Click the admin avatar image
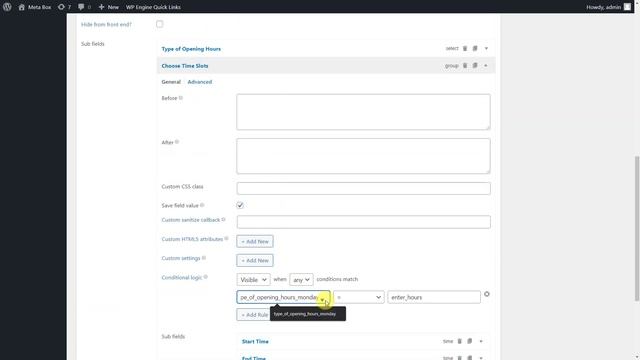640x360 pixels. coord(627,7)
